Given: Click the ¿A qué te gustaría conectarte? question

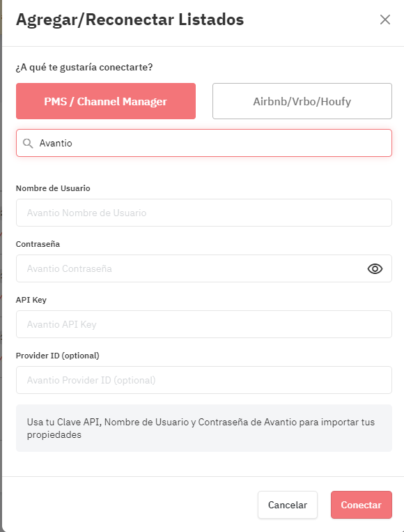Looking at the screenshot, I should point(84,67).
